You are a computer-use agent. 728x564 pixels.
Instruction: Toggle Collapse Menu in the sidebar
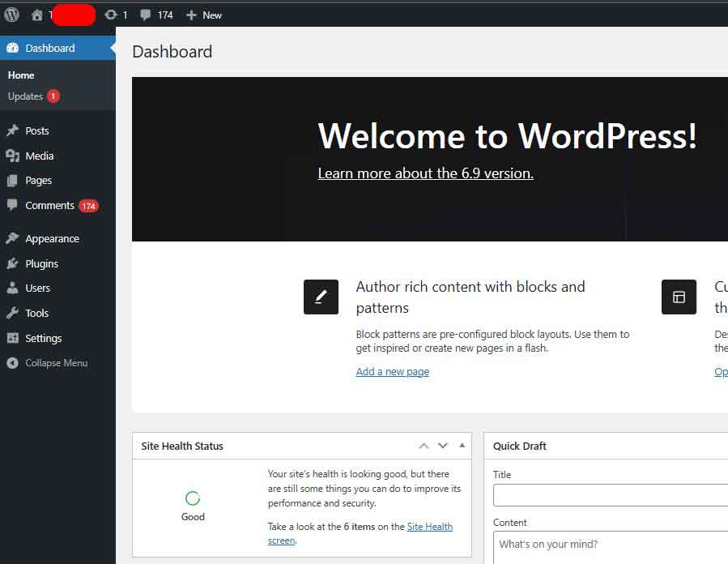tap(49, 362)
